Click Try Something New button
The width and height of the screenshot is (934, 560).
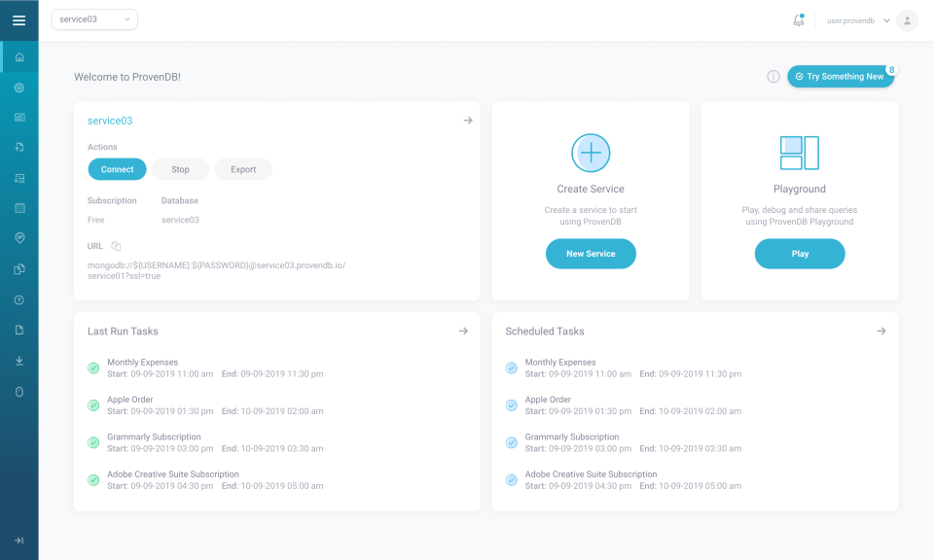(x=839, y=76)
